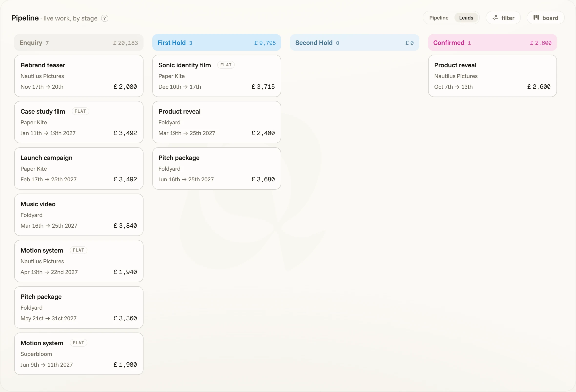Click the £ 0 Second Hold total
Viewport: 576px width, 392px height.
click(x=410, y=43)
